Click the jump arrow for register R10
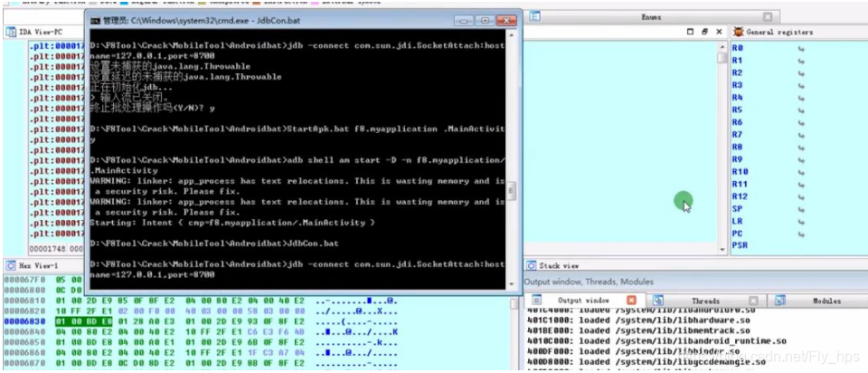 click(x=800, y=172)
